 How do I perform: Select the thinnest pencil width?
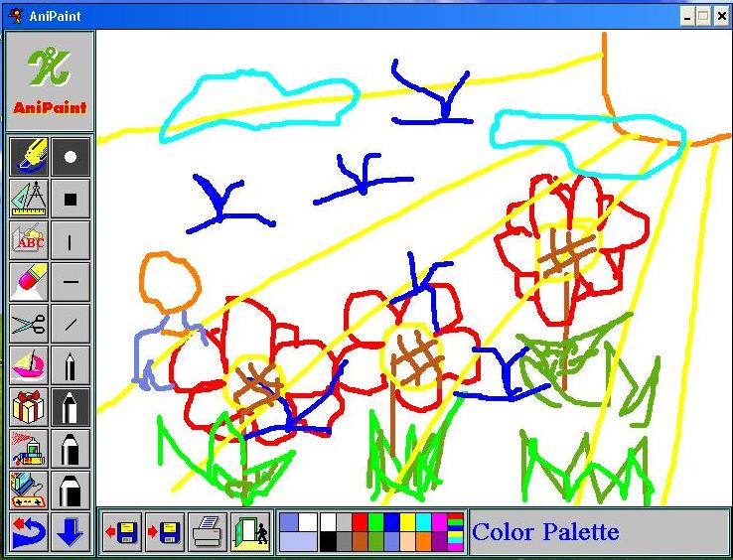[71, 365]
